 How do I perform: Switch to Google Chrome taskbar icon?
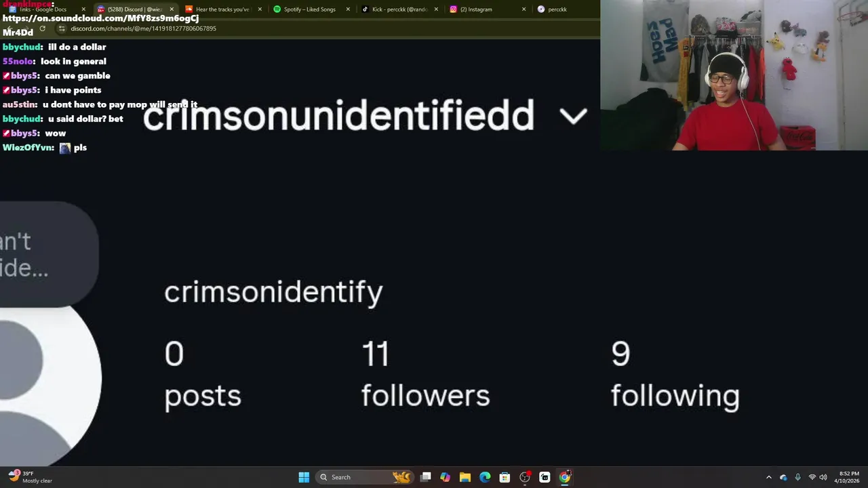(x=564, y=477)
